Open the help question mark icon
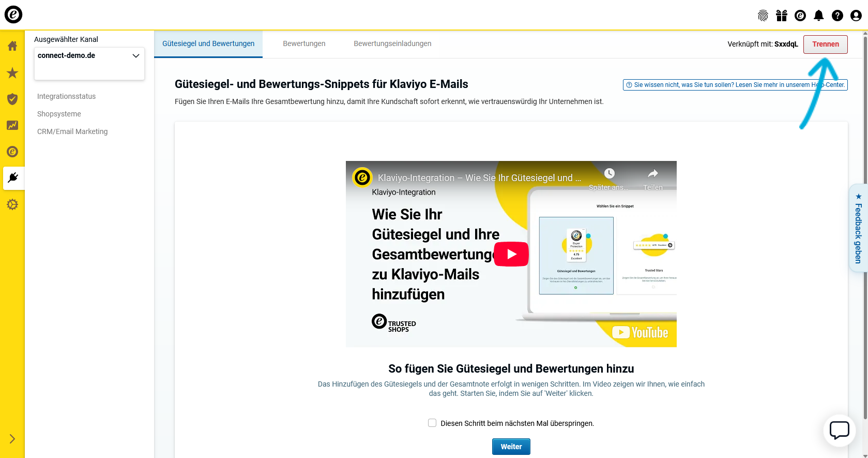The width and height of the screenshot is (868, 458). (837, 16)
